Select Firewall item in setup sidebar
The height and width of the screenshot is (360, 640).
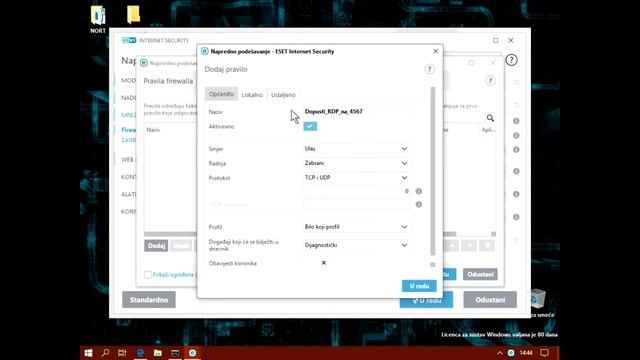(x=129, y=130)
